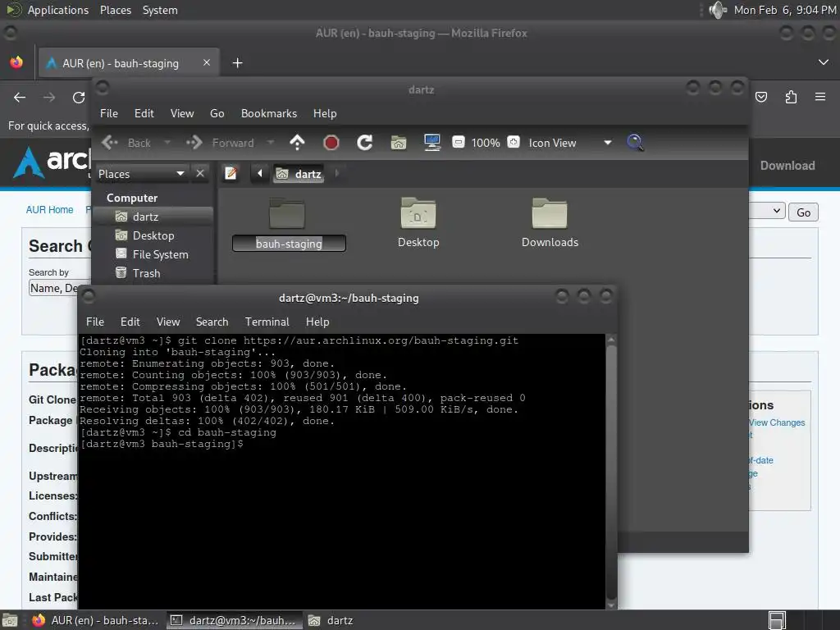
Task: Click the 100% zoom level label
Action: [486, 143]
